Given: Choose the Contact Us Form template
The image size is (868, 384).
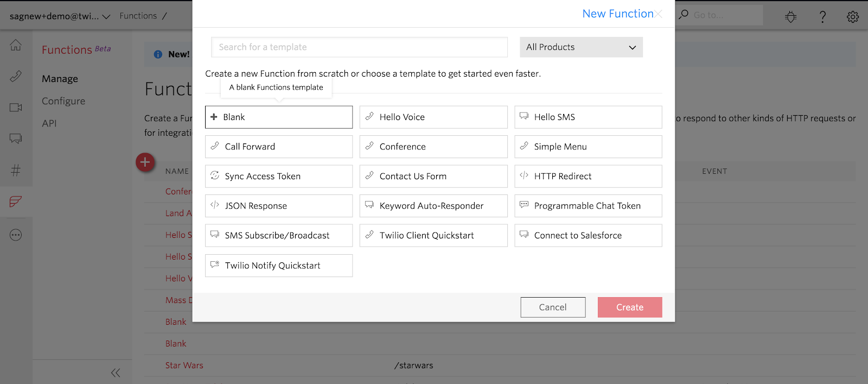Looking at the screenshot, I should (433, 176).
